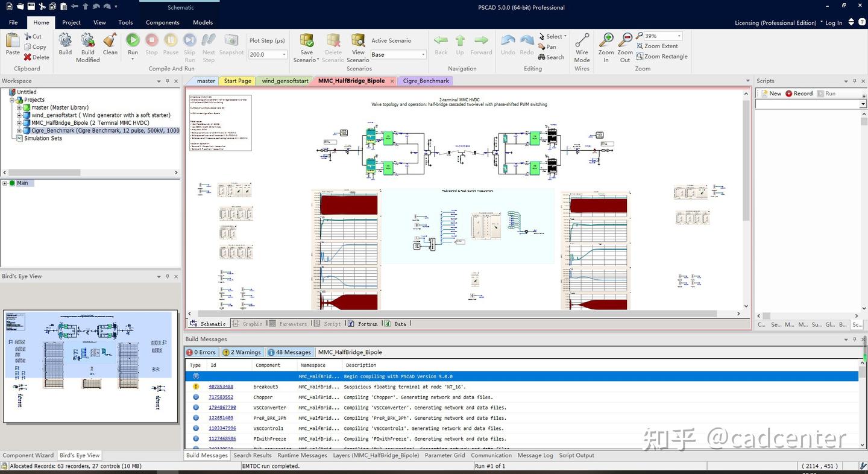This screenshot has width=868, height=474.
Task: Click the Save Scenario icon
Action: tap(307, 48)
